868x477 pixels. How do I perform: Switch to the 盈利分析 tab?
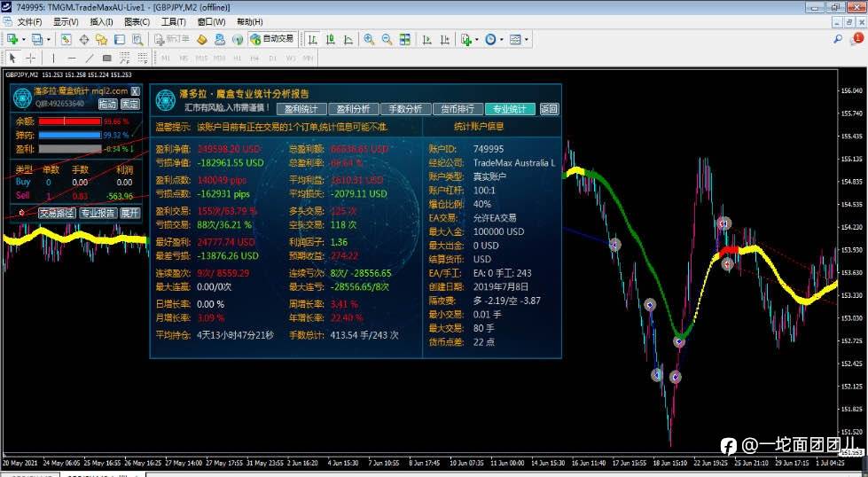[353, 109]
